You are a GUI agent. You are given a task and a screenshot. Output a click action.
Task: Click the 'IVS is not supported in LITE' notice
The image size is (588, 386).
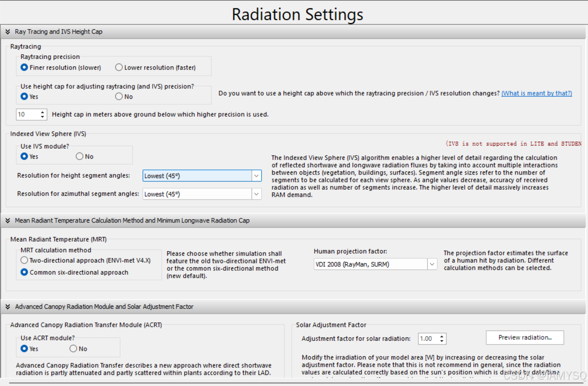(513, 144)
